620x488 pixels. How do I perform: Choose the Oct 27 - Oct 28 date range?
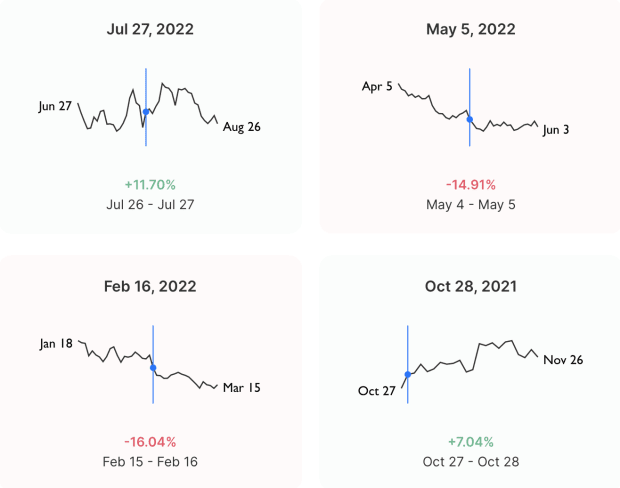tap(470, 461)
